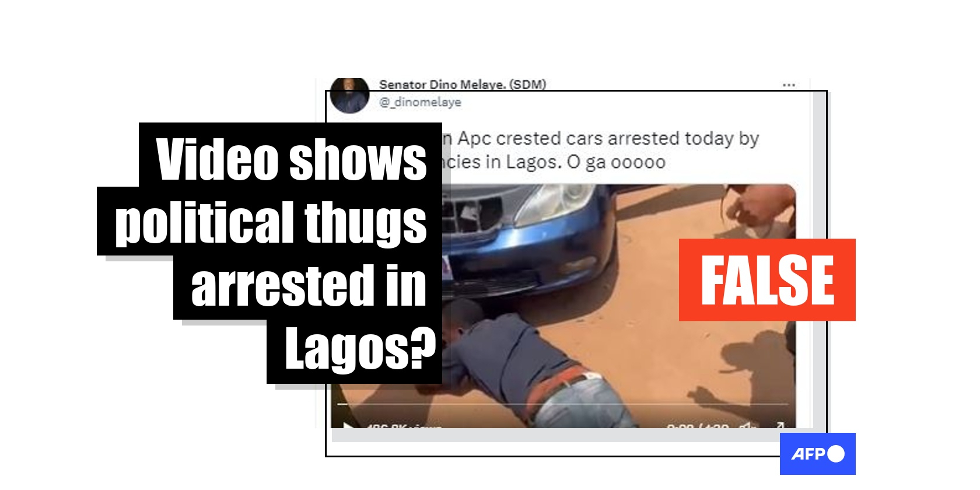This screenshot has width=980, height=490.
Task: Click the 'political thugs' headline line
Action: pos(270,222)
